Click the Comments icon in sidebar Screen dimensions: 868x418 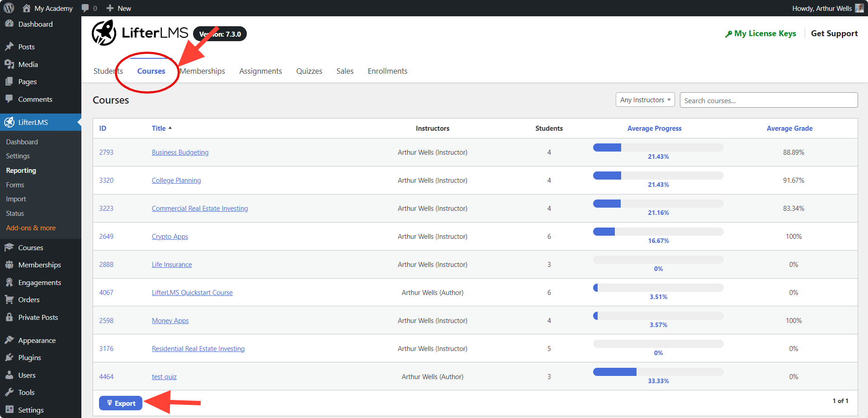point(9,99)
